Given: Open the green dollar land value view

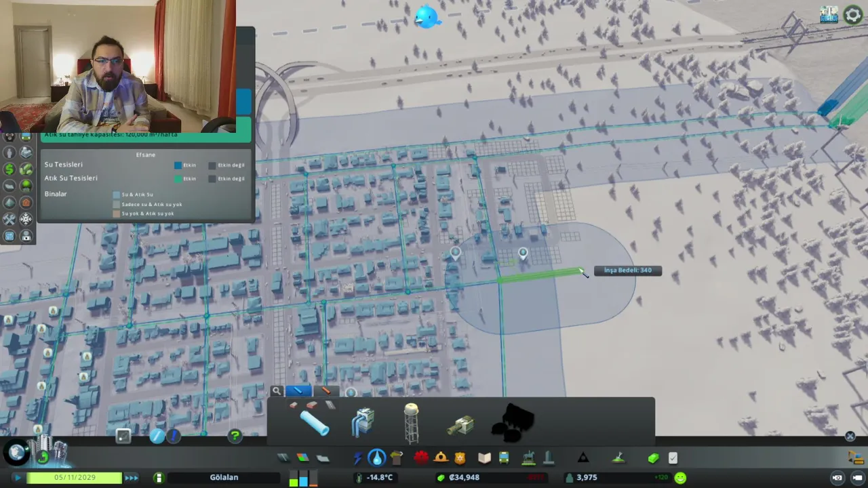Looking at the screenshot, I should [x=9, y=169].
